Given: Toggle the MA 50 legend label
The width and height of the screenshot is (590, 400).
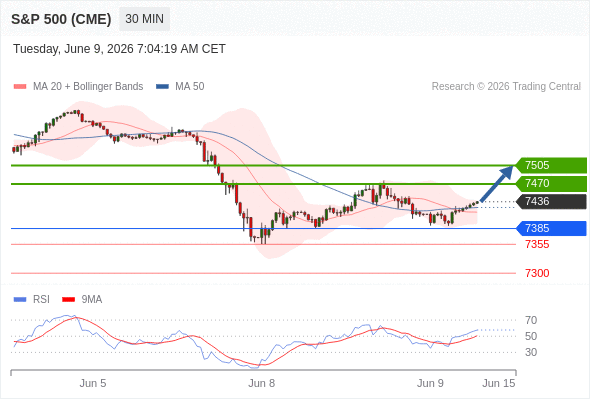Looking at the screenshot, I should 190,87.
